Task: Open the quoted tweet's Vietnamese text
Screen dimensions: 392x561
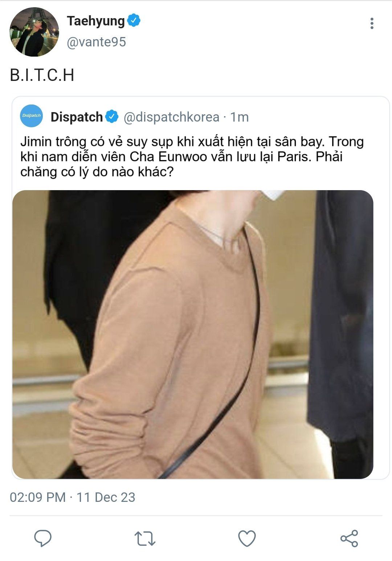Action: (192, 156)
